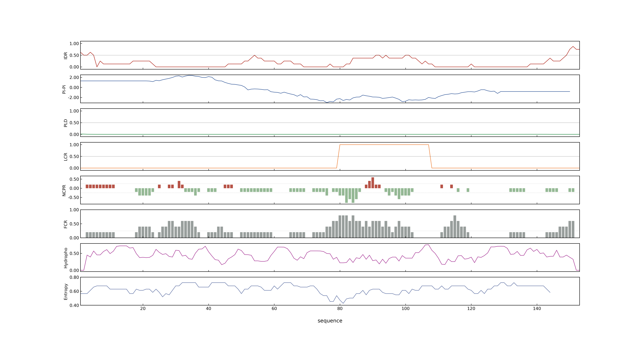Click x-axis tick label 140
This screenshot has height=343, width=644.
click(x=537, y=309)
